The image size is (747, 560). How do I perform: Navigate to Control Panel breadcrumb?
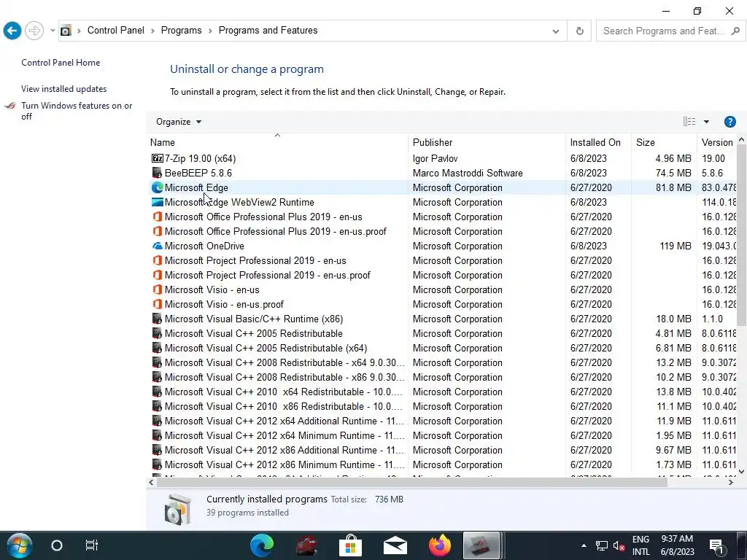pyautogui.click(x=116, y=31)
